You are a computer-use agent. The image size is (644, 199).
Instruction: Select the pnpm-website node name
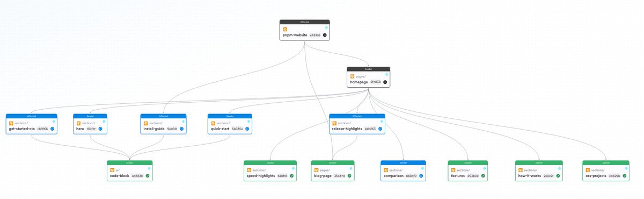[295, 35]
